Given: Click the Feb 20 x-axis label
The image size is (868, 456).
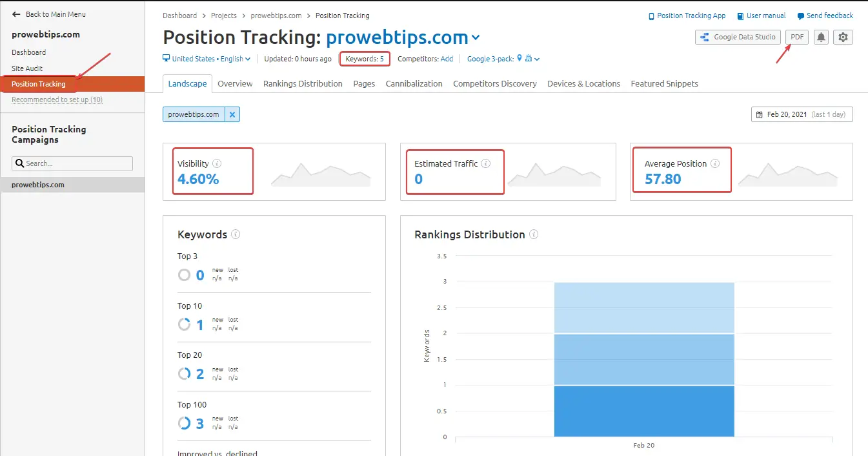Looking at the screenshot, I should [644, 446].
